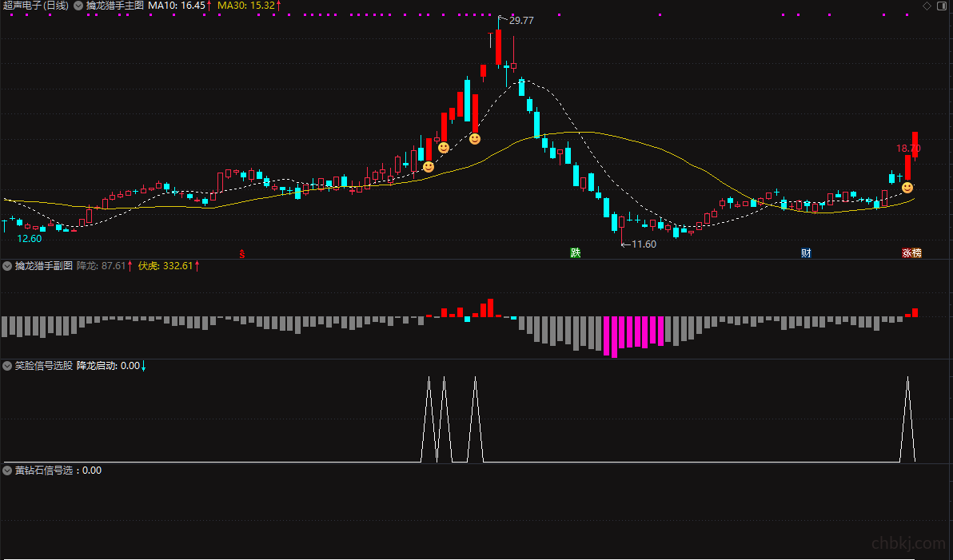
Task: Click the green 跌 event marker
Action: pyautogui.click(x=575, y=252)
